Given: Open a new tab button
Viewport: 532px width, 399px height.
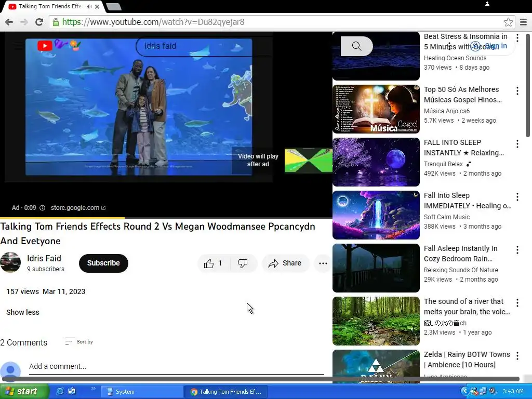Looking at the screenshot, I should (113, 6).
